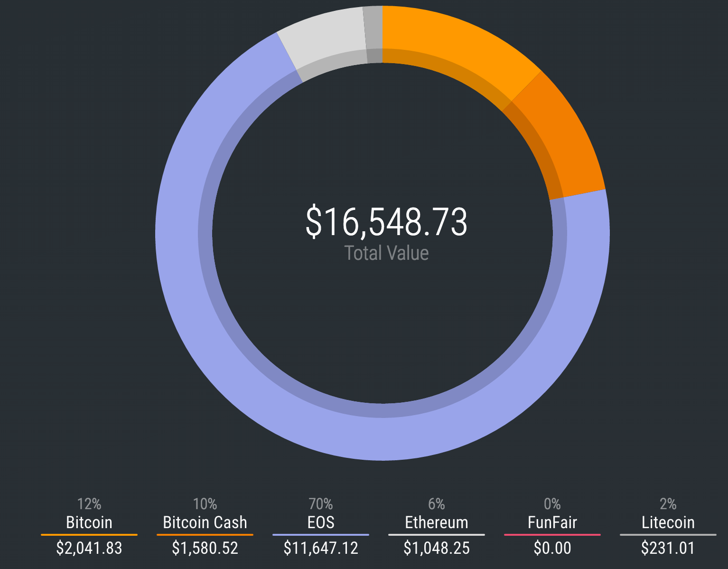Click the 0% FunFair percentage
Image resolution: width=728 pixels, height=569 pixels.
(x=552, y=503)
